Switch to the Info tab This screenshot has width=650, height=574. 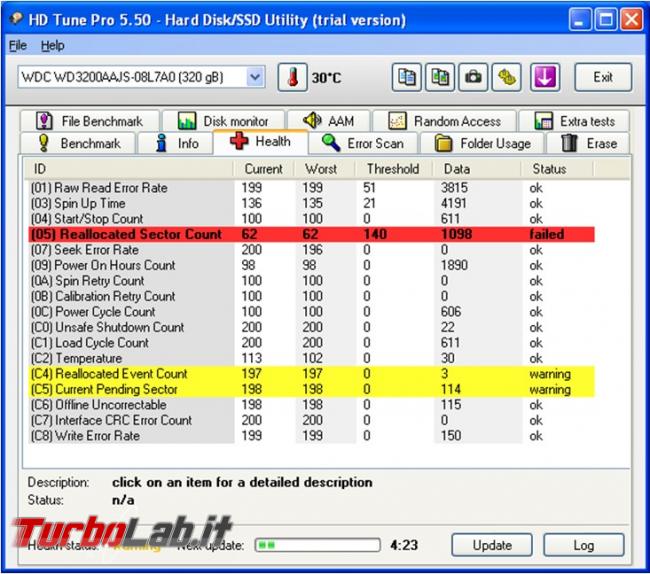[x=175, y=143]
